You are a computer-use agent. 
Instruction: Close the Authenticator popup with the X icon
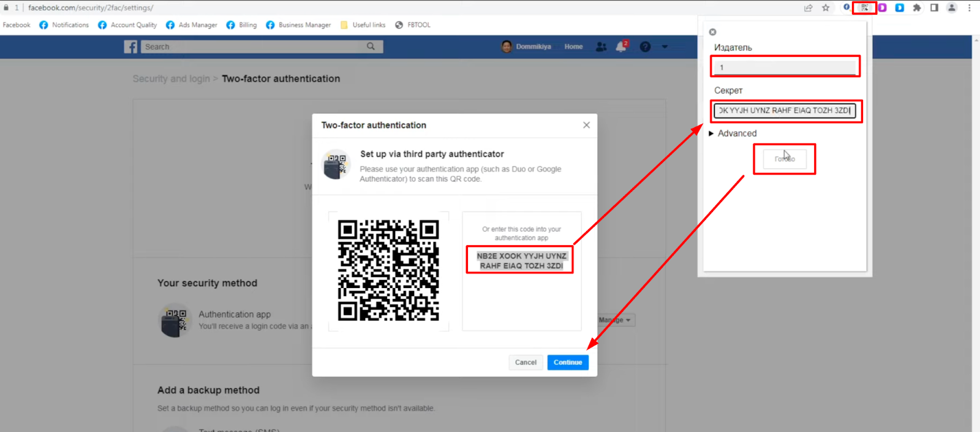pyautogui.click(x=712, y=32)
